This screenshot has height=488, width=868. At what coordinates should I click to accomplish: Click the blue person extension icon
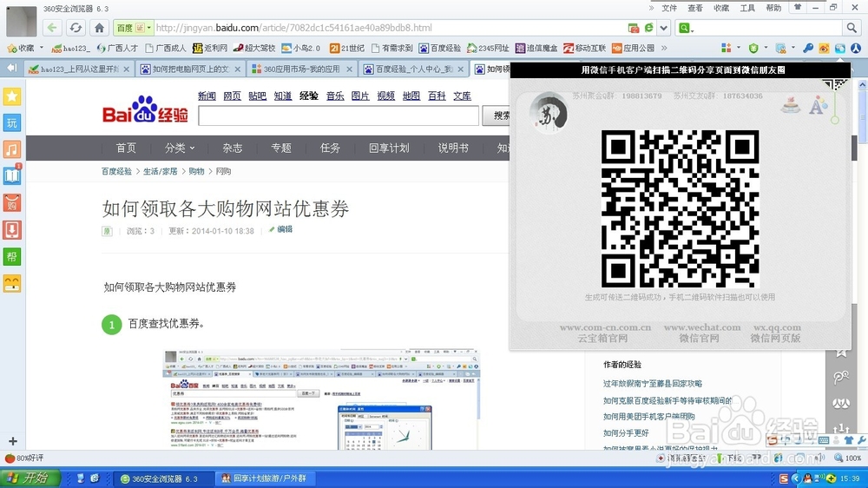point(856,48)
